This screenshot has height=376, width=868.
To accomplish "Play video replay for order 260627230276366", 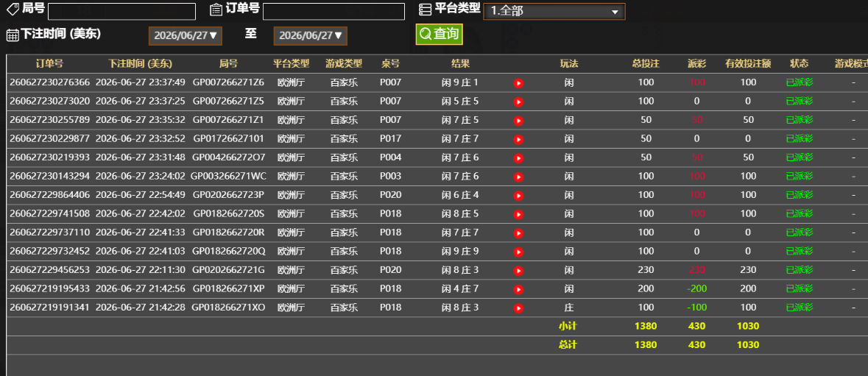I will 518,83.
